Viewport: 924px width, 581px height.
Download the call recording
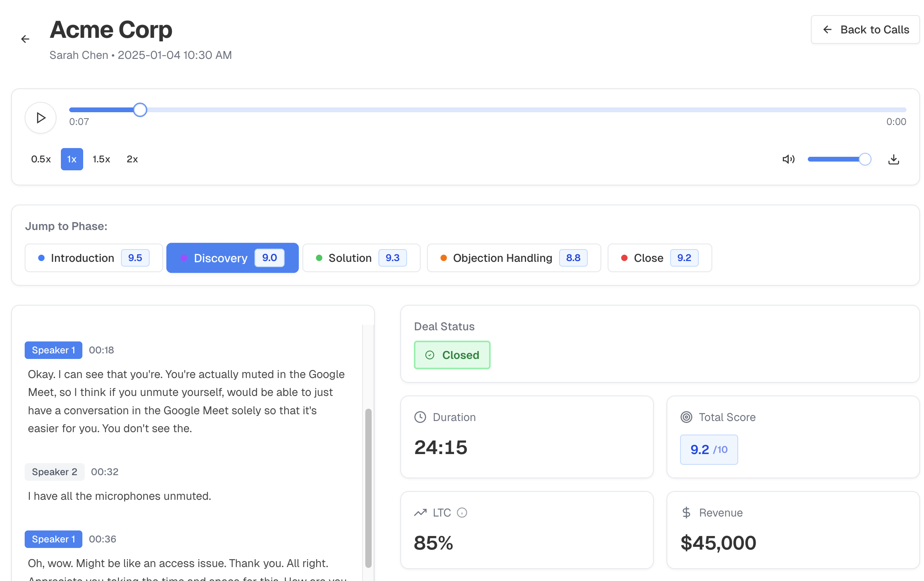tap(894, 159)
